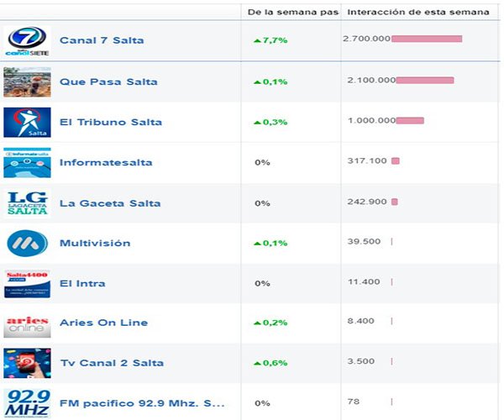
Task: Open the Que Pasa Salta link
Action: click(x=108, y=81)
